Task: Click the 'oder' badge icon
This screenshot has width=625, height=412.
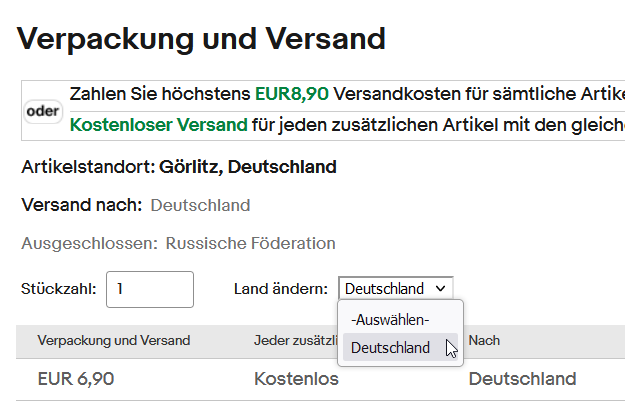Action: (x=43, y=111)
